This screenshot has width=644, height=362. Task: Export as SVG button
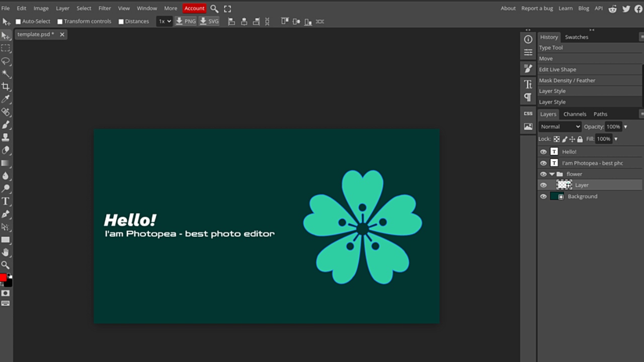click(209, 21)
